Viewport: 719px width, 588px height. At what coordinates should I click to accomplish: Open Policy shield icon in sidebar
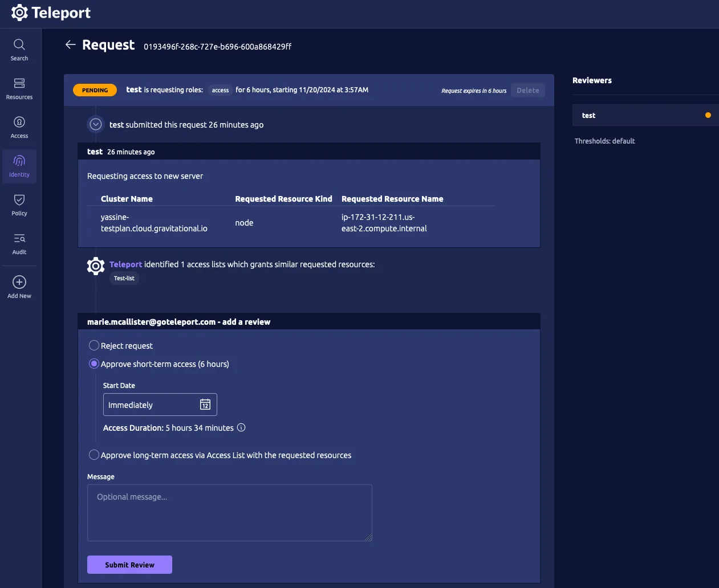[x=19, y=200]
